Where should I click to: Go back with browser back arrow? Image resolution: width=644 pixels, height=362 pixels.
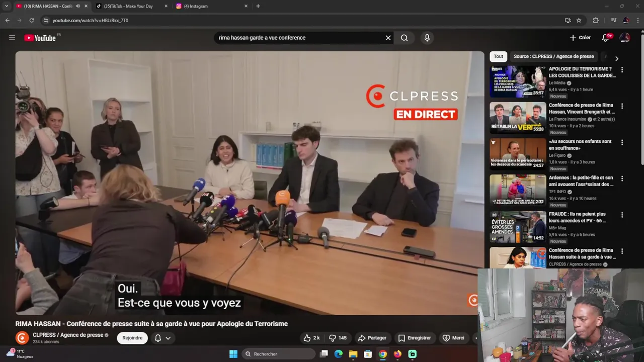click(x=7, y=20)
